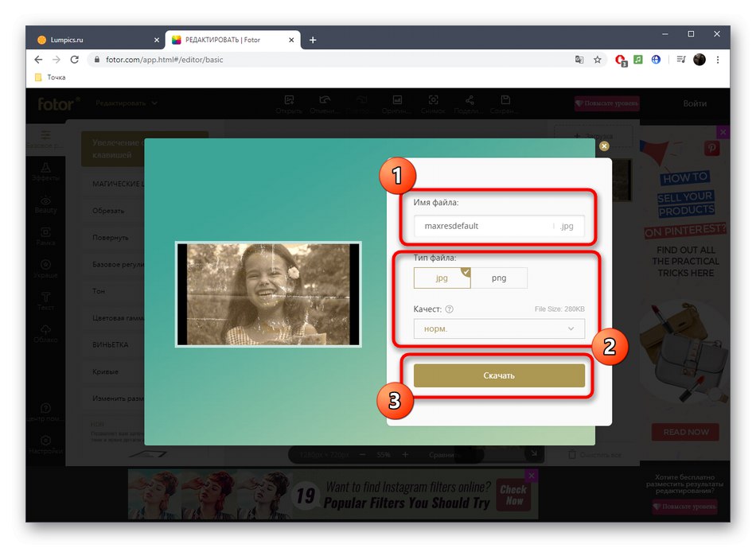756x548 pixels.
Task: Open the Текст sidebar tool
Action: point(45,301)
